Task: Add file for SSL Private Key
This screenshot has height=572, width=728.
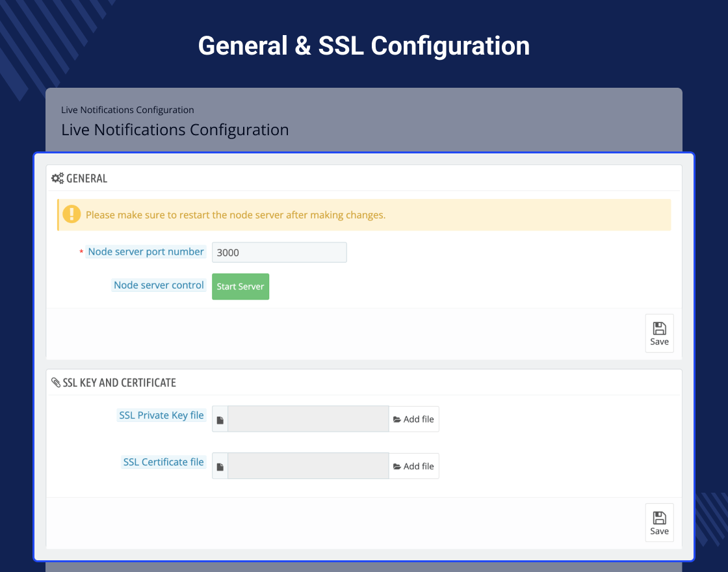Action: [413, 419]
